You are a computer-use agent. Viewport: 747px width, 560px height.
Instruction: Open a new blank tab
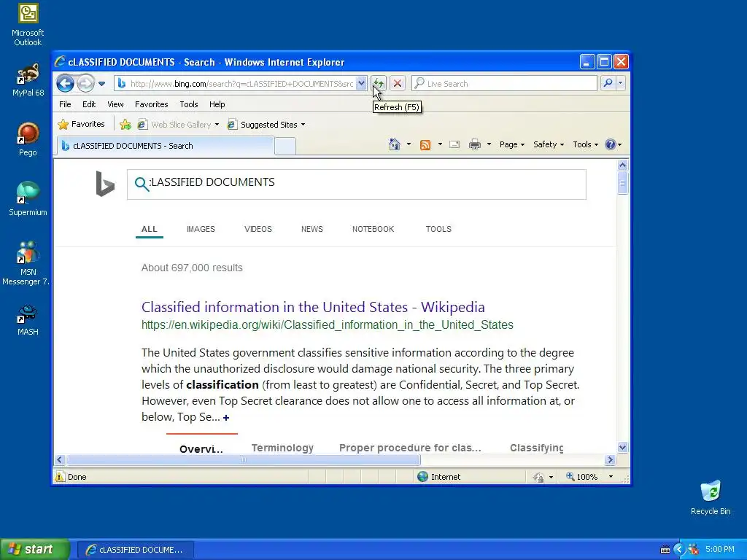[x=285, y=146]
